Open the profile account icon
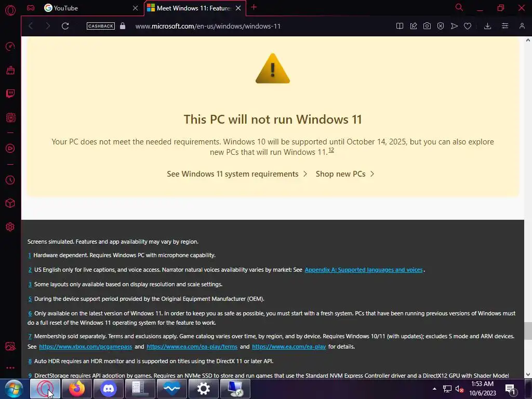Viewport: 532px width, 399px height. point(522,26)
